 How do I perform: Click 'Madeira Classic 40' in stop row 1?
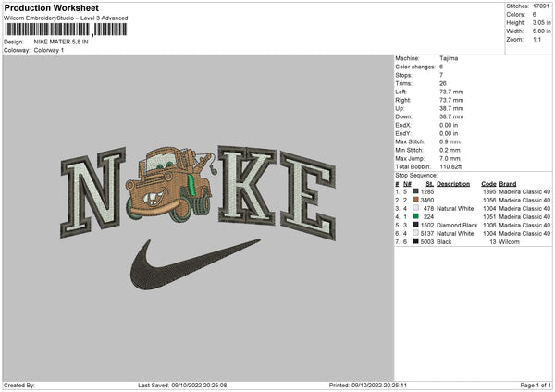tap(524, 191)
